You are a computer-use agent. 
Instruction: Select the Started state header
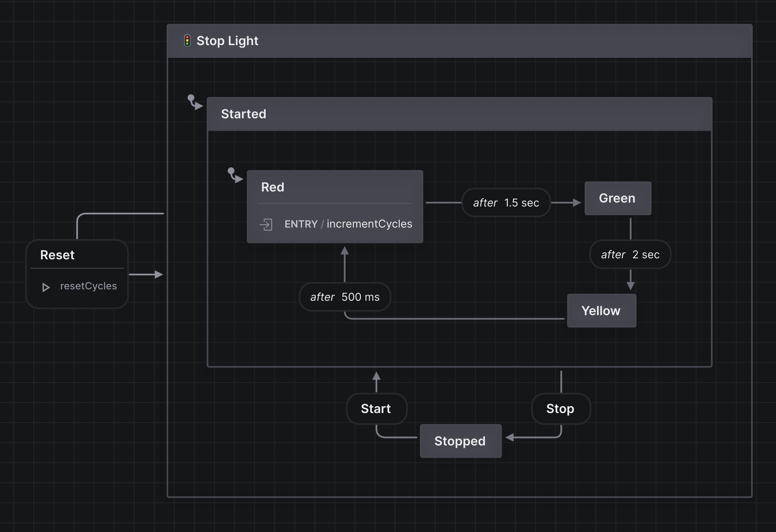pos(244,114)
